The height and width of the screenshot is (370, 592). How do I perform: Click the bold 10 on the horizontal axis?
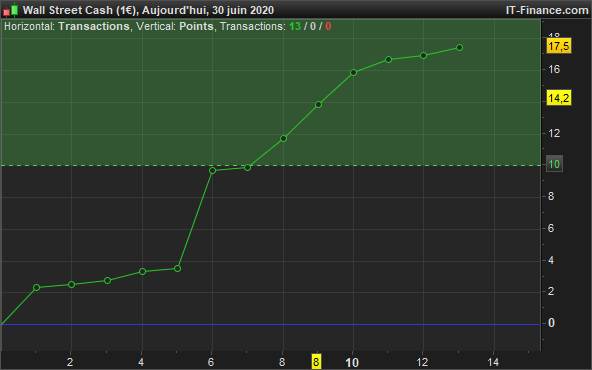[x=352, y=363]
